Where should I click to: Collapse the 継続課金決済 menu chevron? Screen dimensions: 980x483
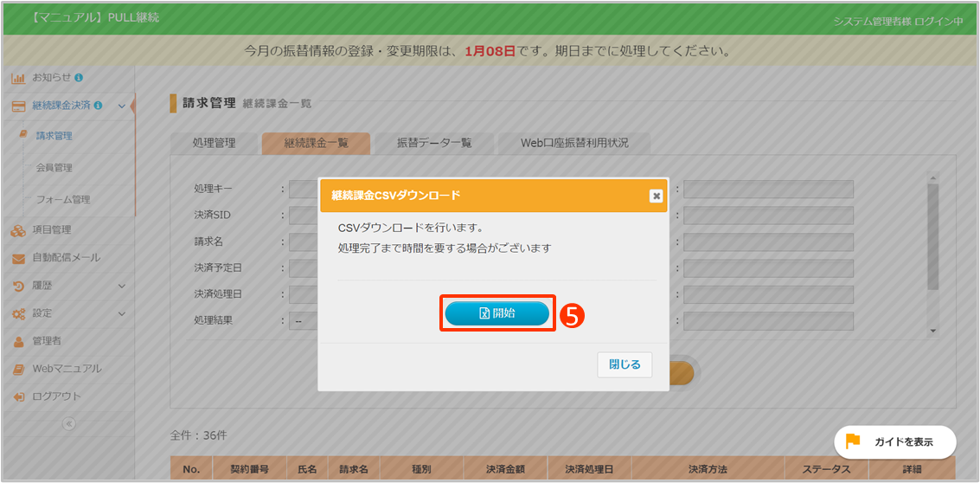coord(122,106)
